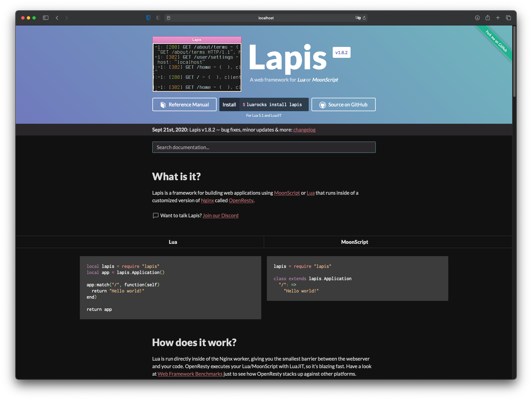The width and height of the screenshot is (532, 400).
Task: Open the changelog link
Action: (304, 130)
